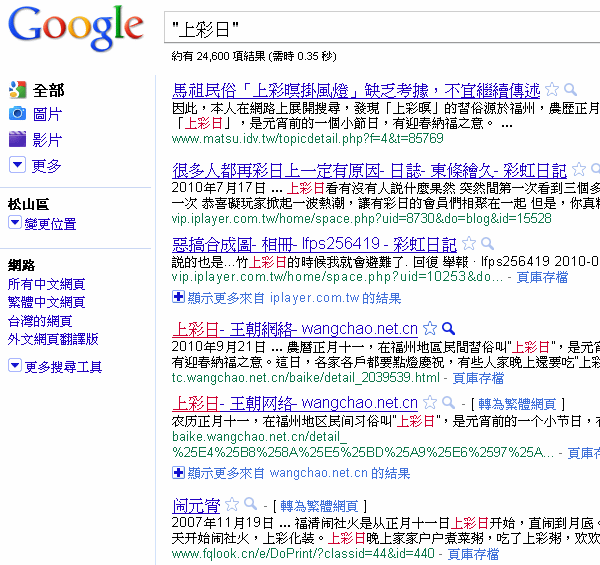600x565 pixels.
Task: Click 顯示更多來自 iplayer.com.tw 的結果
Action: coord(294,298)
